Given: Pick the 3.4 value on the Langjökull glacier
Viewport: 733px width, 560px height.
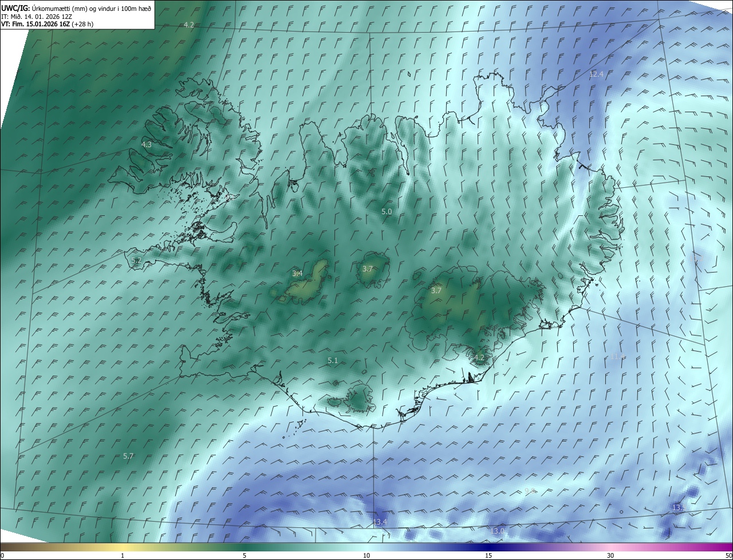Looking at the screenshot, I should tap(297, 274).
